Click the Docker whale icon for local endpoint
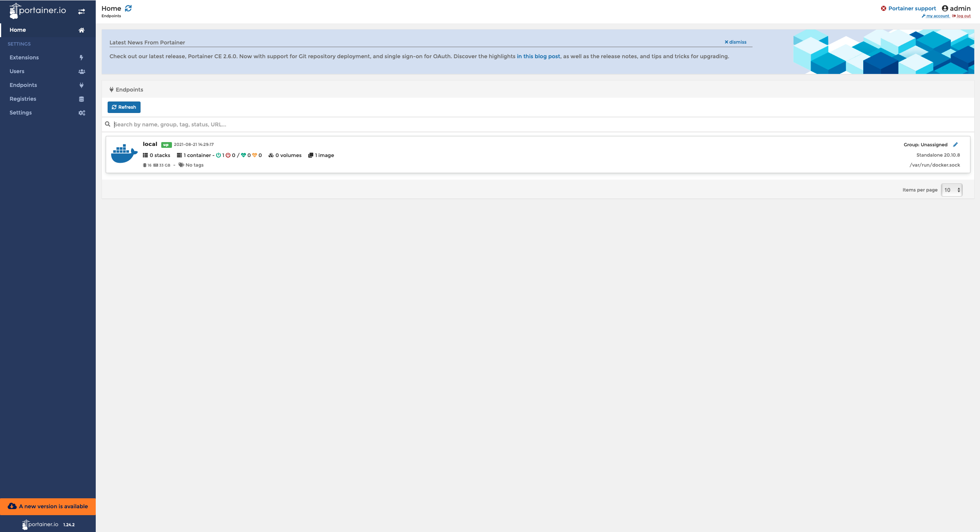980x532 pixels. click(124, 154)
